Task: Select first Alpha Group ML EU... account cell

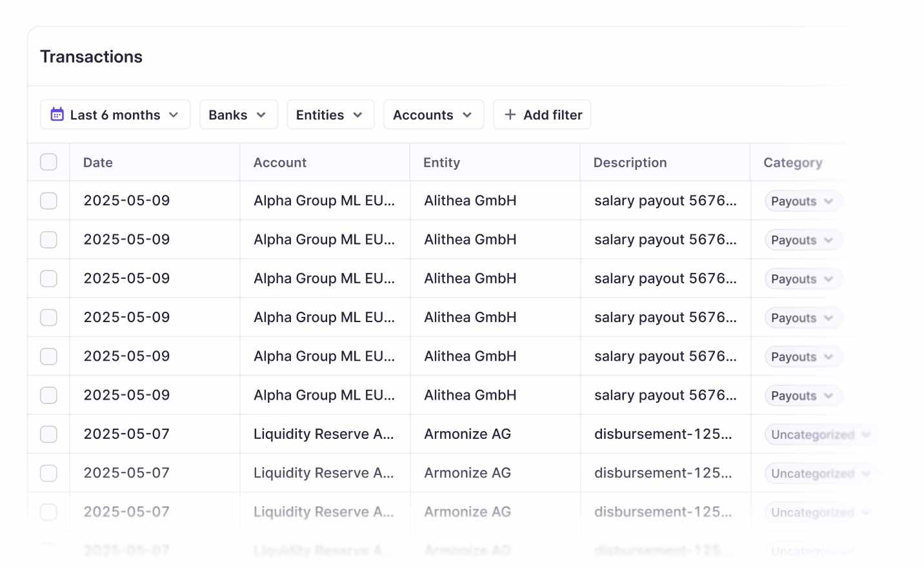Action: click(x=325, y=201)
